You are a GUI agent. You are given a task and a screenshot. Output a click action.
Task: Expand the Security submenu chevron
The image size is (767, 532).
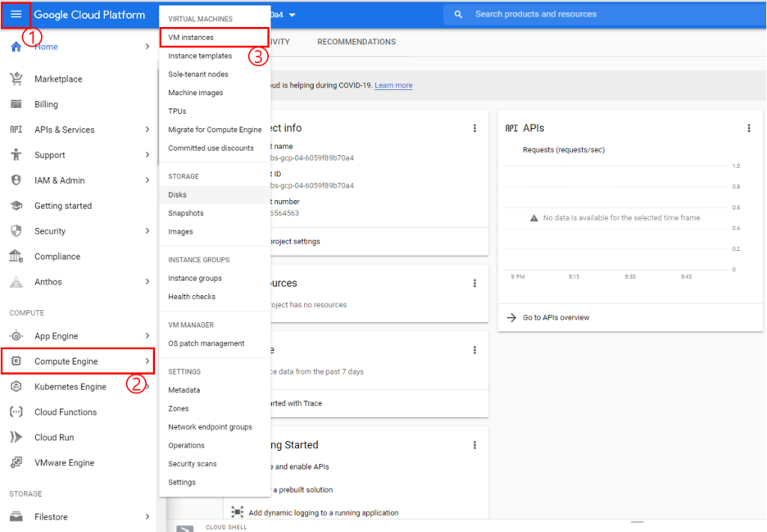(147, 231)
